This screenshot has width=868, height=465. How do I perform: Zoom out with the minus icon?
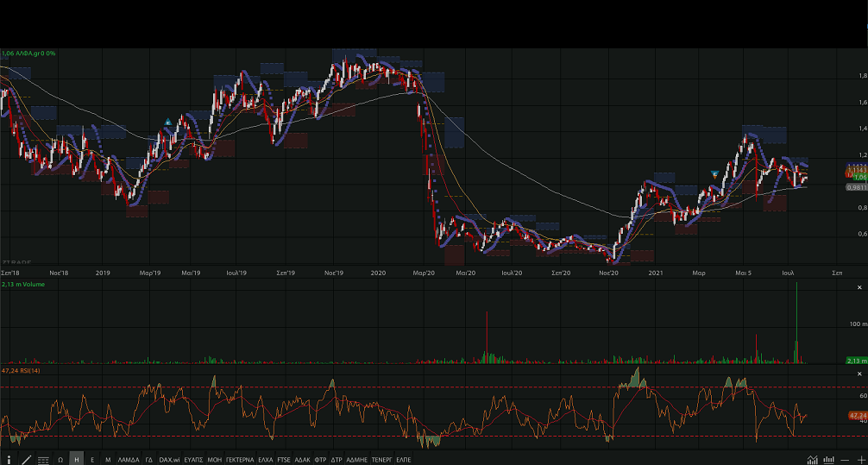click(x=845, y=460)
